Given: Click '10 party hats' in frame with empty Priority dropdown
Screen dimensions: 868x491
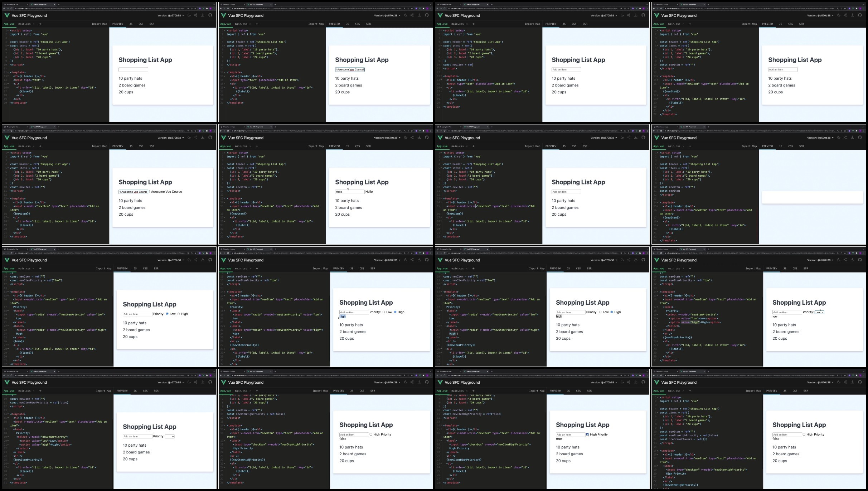Looking at the screenshot, I should click(135, 445).
